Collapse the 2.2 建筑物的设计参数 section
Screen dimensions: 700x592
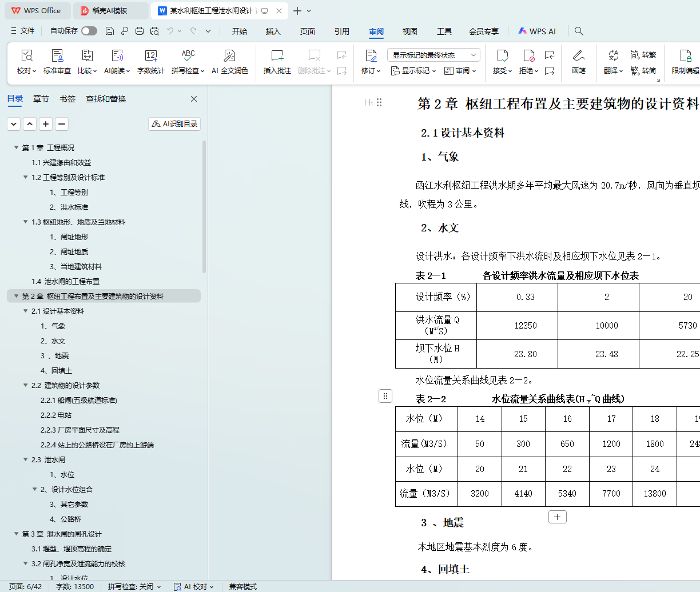tap(26, 386)
